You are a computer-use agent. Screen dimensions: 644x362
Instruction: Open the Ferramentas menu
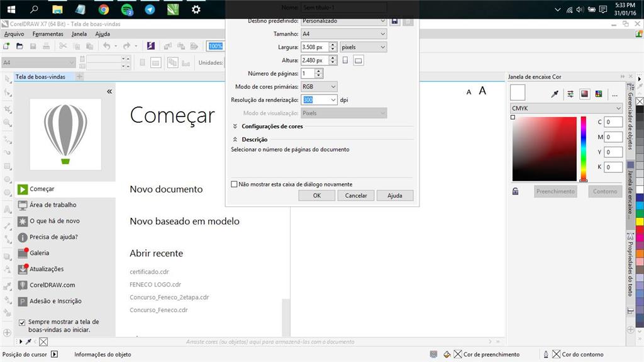48,34
